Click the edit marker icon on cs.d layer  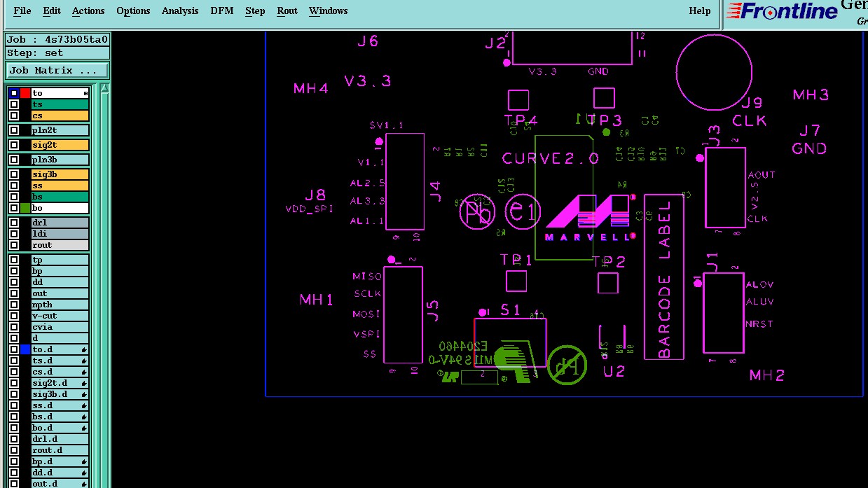pyautogui.click(x=84, y=372)
